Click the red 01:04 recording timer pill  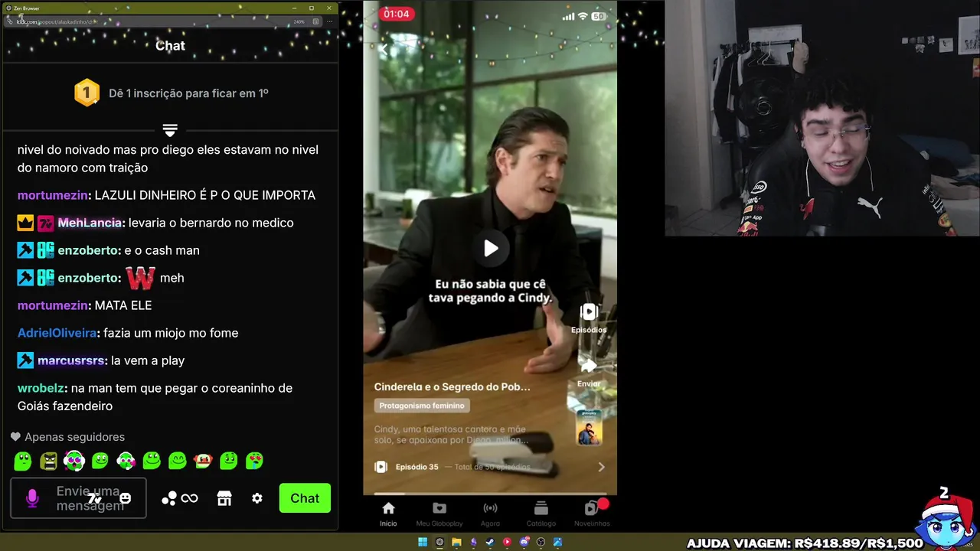397,14
